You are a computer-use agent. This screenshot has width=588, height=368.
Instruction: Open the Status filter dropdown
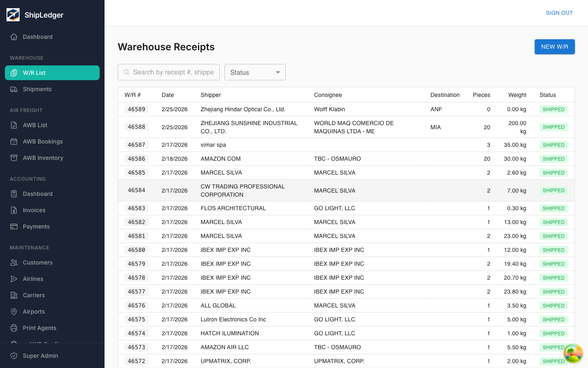255,72
